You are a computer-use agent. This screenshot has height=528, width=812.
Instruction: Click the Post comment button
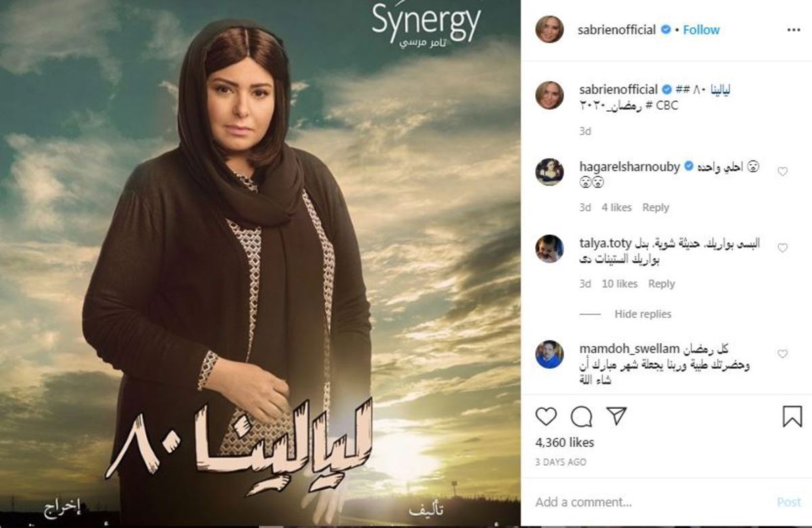click(789, 502)
